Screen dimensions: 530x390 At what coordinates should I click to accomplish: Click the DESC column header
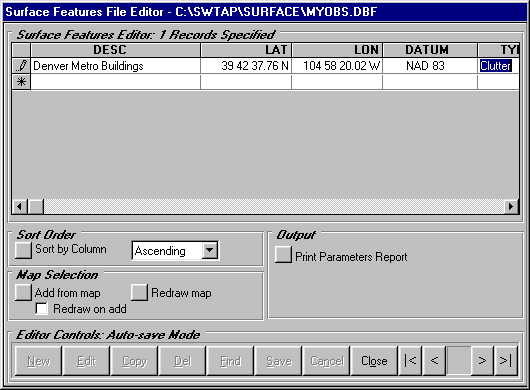coord(116,50)
